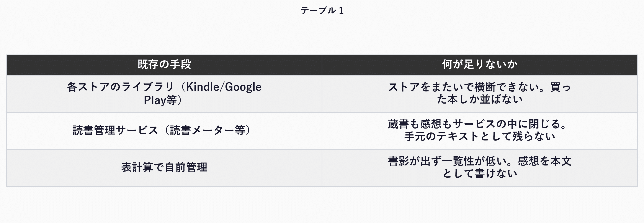This screenshot has height=223, width=644.
Task: Click the word 蔵書 in second row
Action: [399, 124]
